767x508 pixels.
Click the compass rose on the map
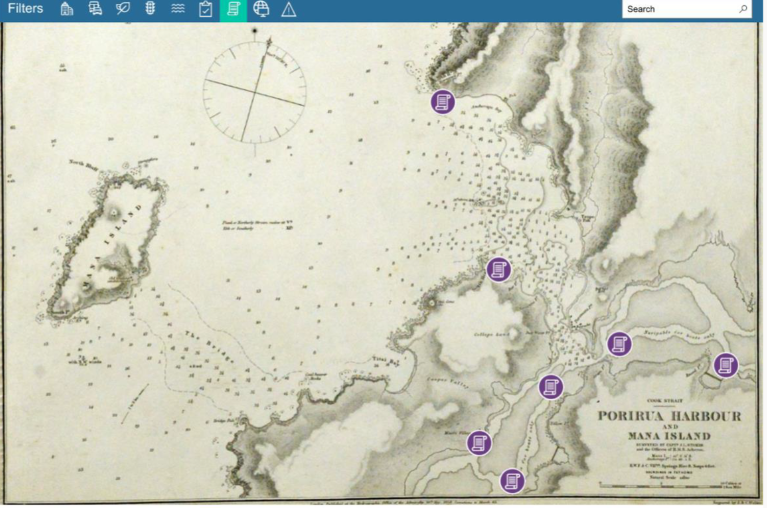point(255,92)
